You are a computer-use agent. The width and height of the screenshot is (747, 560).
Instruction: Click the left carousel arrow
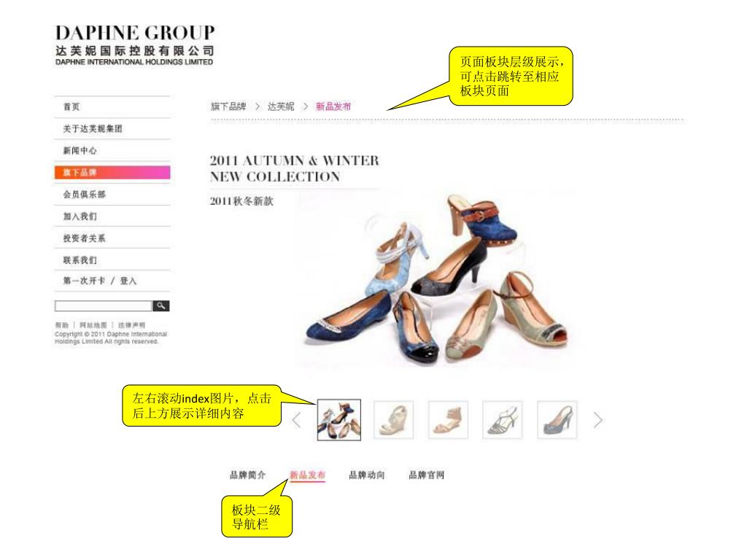[x=296, y=420]
